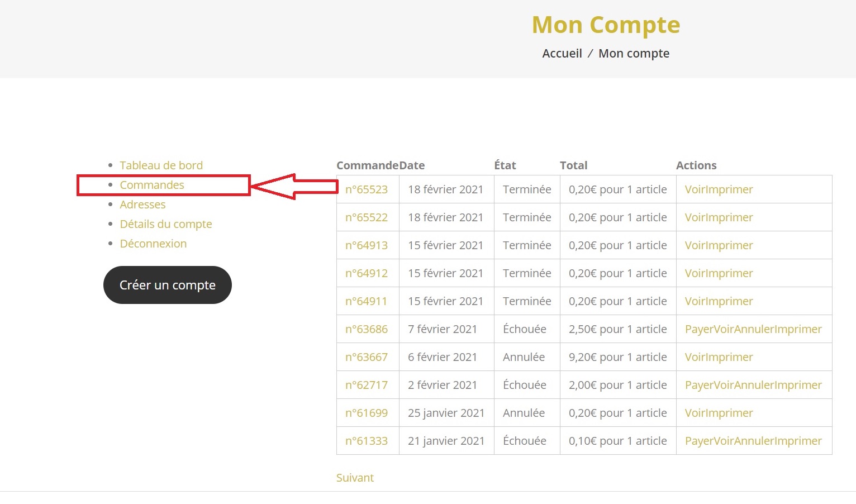Go to the Adresses section
The height and width of the screenshot is (504, 856).
[x=142, y=205]
